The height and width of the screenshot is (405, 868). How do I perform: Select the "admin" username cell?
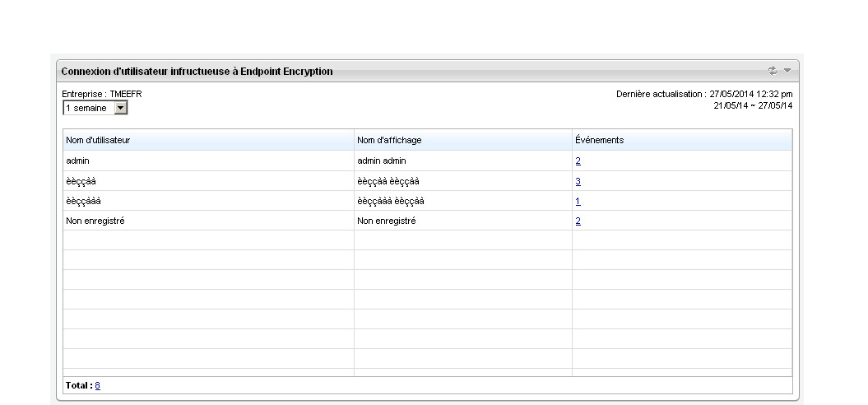(77, 161)
